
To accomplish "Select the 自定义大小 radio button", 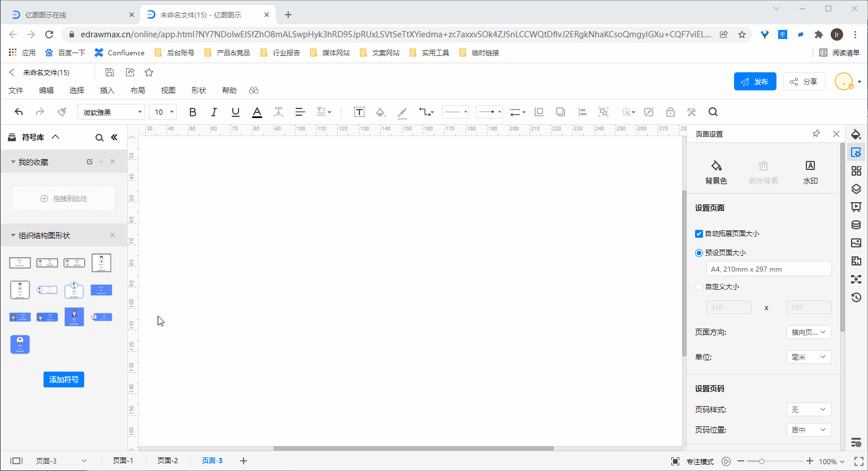I will point(698,286).
